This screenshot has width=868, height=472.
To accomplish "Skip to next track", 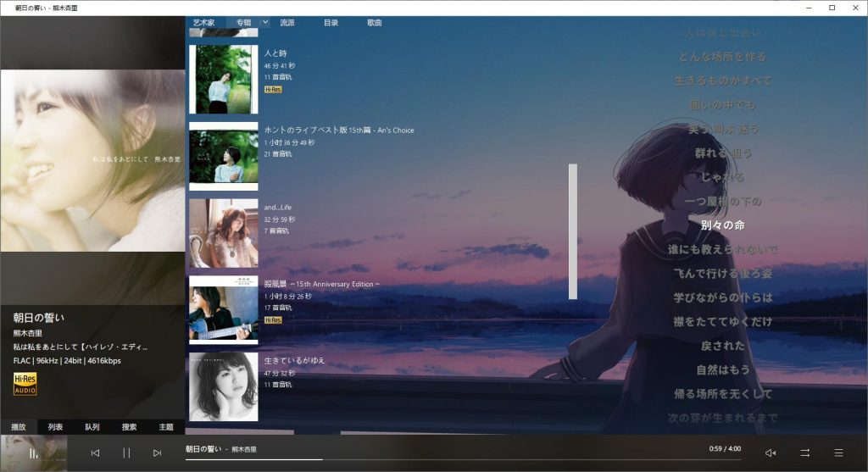I will [157, 453].
